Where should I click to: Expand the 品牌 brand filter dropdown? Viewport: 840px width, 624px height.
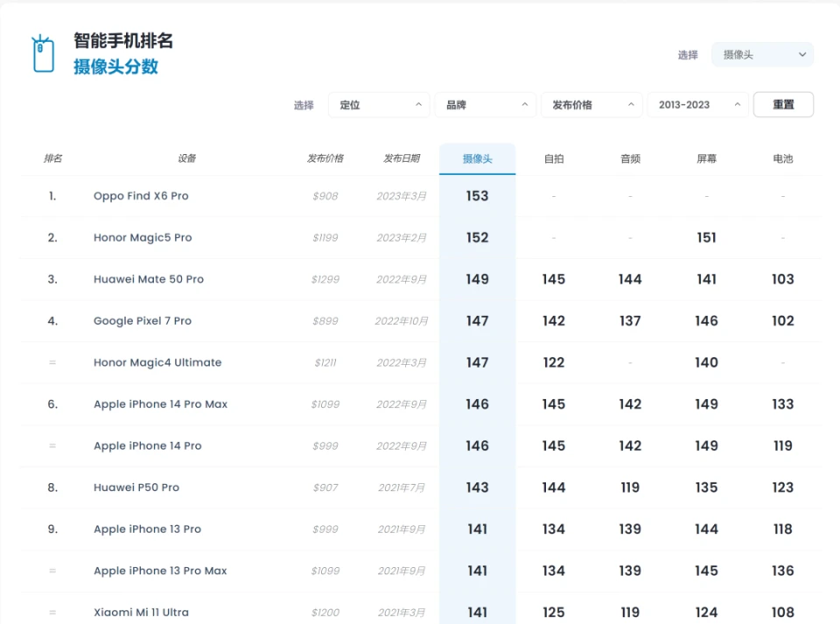tap(486, 105)
